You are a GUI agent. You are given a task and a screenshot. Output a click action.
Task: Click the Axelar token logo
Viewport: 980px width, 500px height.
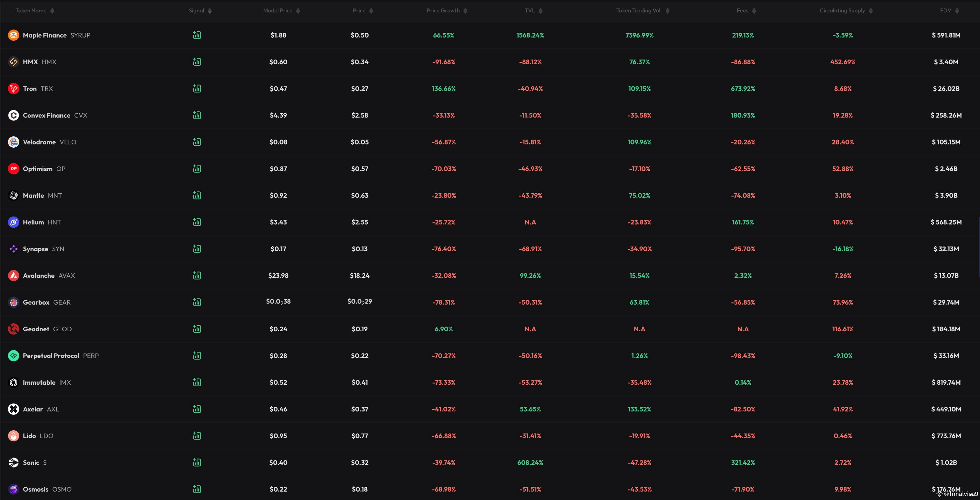(x=14, y=409)
